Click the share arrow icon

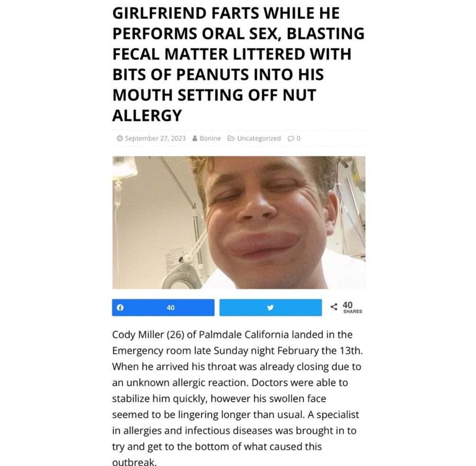334,306
